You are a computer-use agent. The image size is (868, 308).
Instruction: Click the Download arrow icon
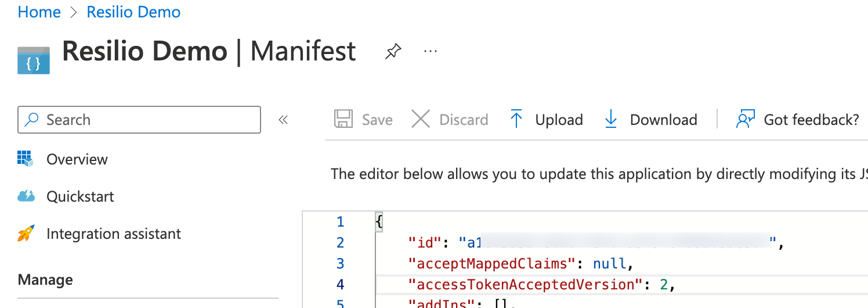point(611,120)
